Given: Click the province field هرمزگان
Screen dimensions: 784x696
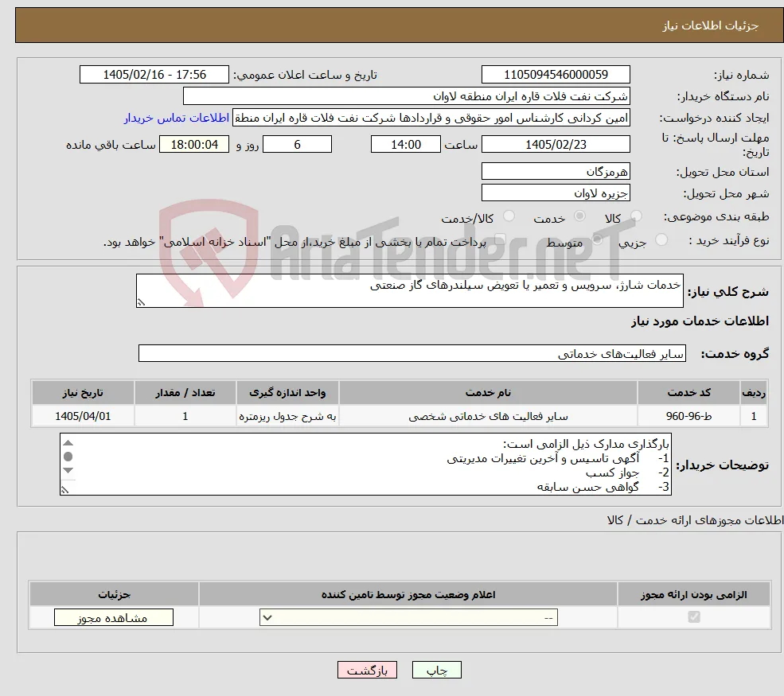Looking at the screenshot, I should coord(556,171).
